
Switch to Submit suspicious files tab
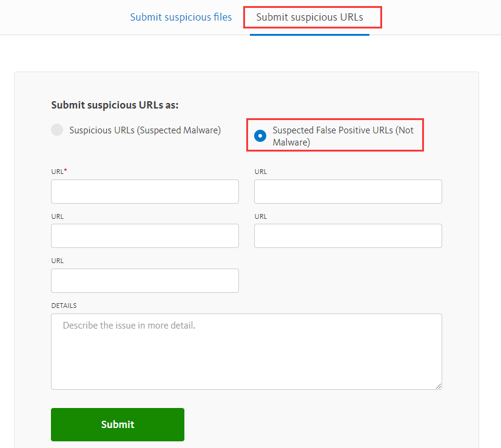point(181,17)
